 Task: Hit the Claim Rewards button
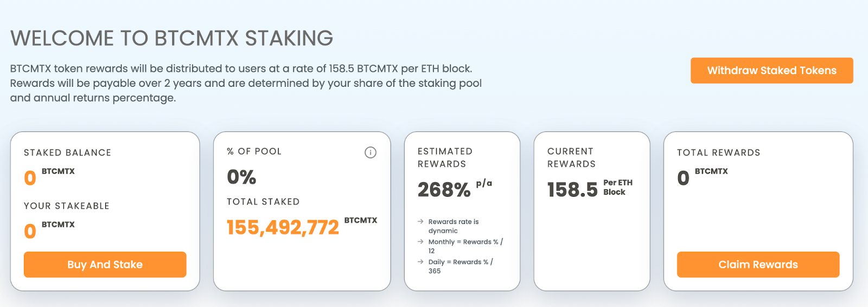758,265
